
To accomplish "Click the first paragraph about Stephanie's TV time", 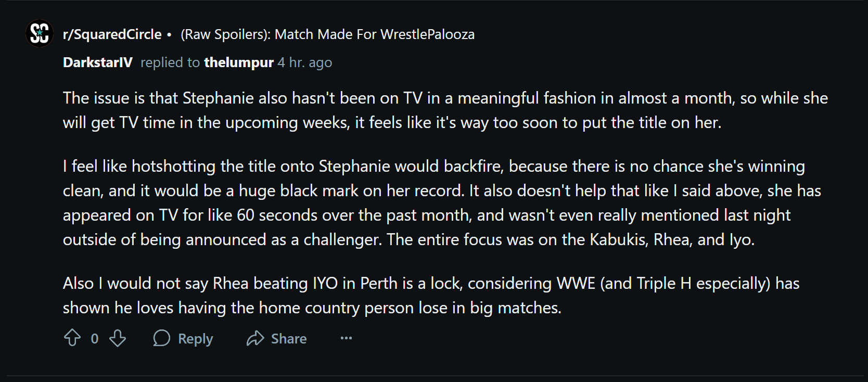I will pyautogui.click(x=445, y=110).
